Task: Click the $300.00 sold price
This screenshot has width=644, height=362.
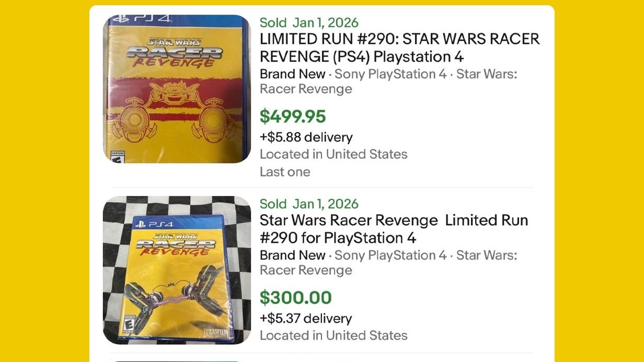Action: [x=296, y=298]
